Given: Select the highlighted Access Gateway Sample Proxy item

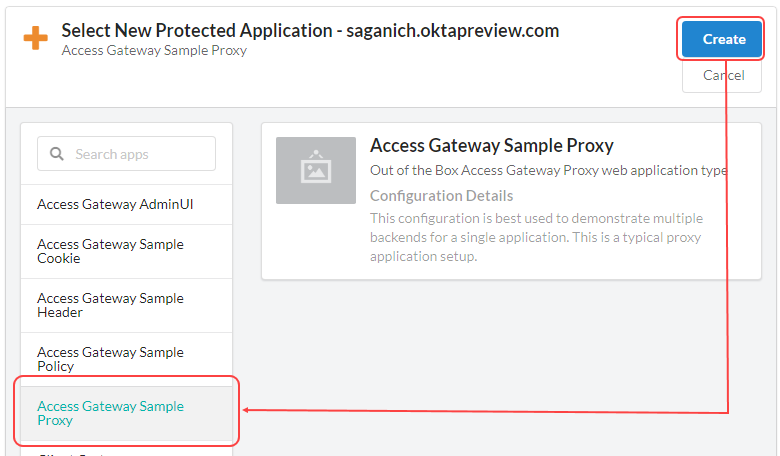Looking at the screenshot, I should (x=110, y=413).
